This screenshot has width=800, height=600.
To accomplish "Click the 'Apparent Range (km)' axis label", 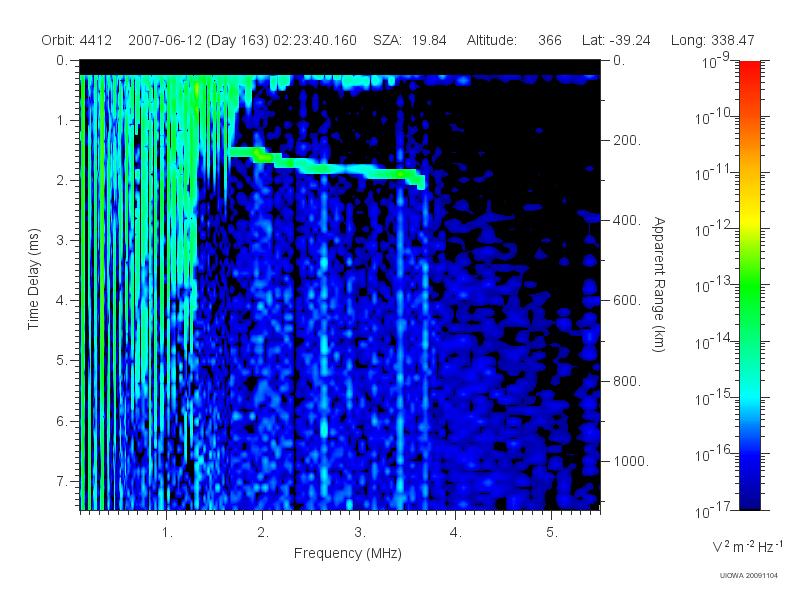I will click(x=659, y=284).
